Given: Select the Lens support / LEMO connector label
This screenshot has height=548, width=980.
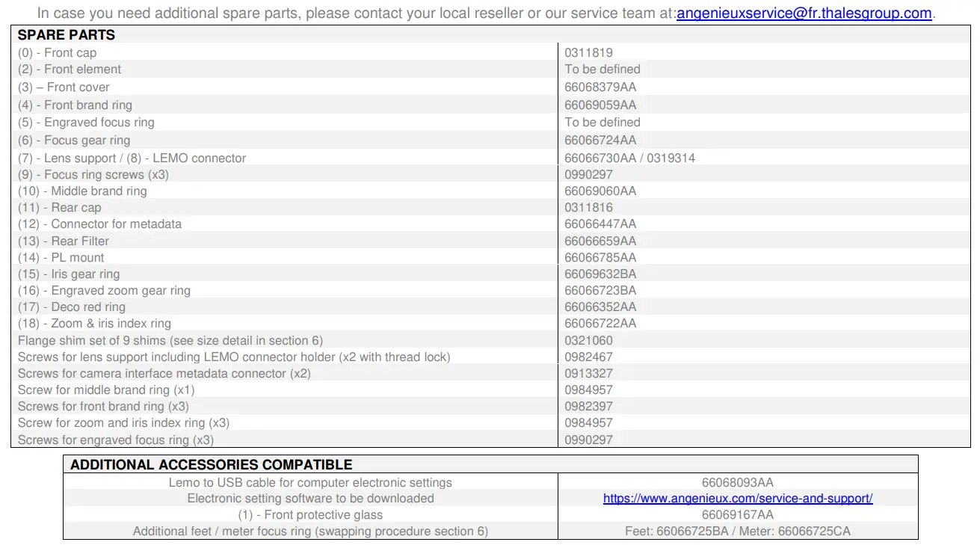Looking at the screenshot, I should [132, 158].
